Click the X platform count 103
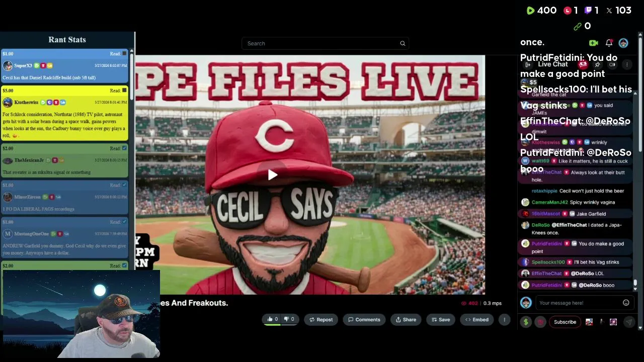Viewport: 644px width, 362px height. point(618,11)
